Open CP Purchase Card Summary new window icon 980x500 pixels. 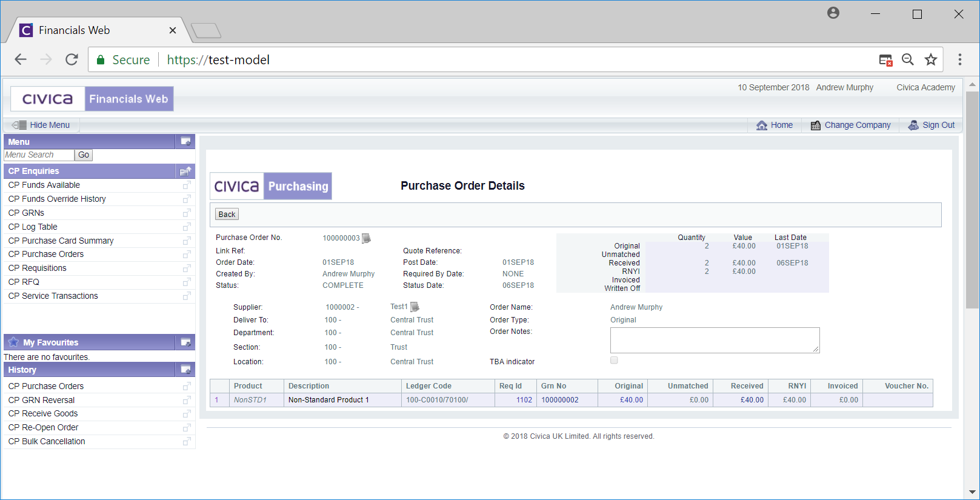(x=187, y=241)
